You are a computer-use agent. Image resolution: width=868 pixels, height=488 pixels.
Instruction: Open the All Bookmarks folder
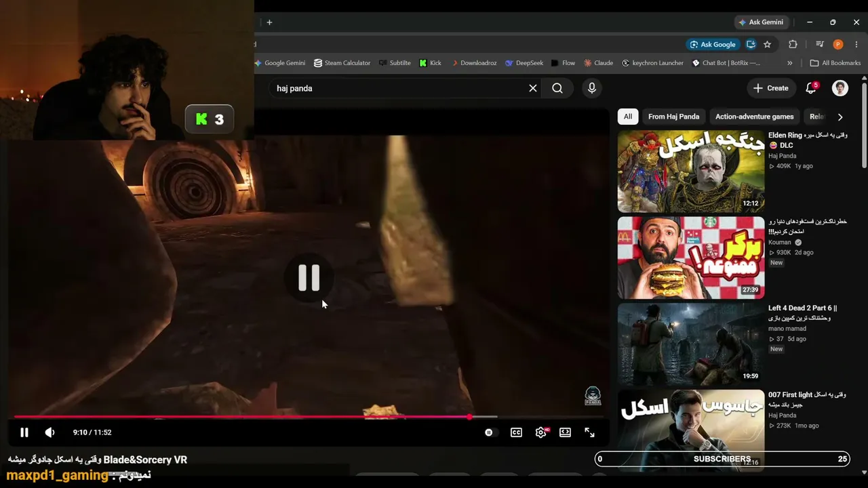tap(835, 63)
